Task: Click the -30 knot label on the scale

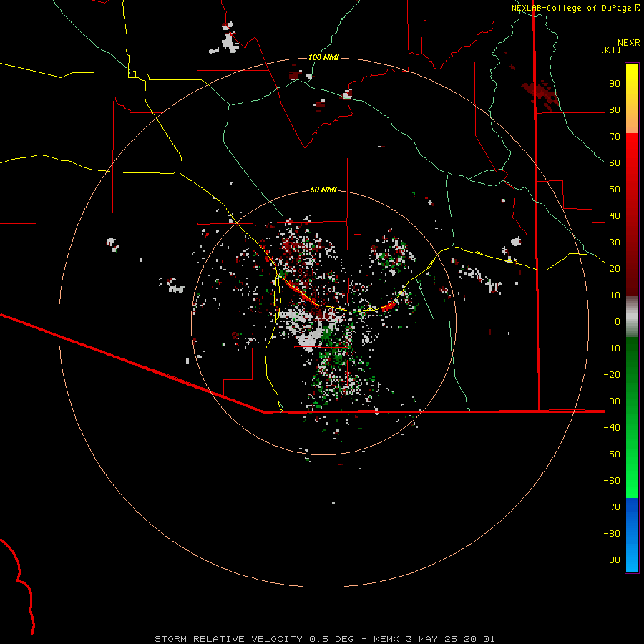Action: click(612, 401)
